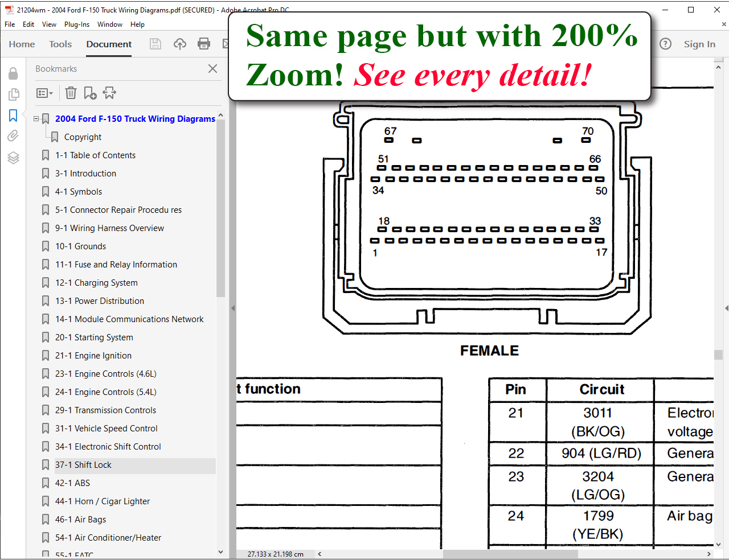Image resolution: width=729 pixels, height=560 pixels.
Task: Open the Layers panel icon
Action: pos(13,158)
